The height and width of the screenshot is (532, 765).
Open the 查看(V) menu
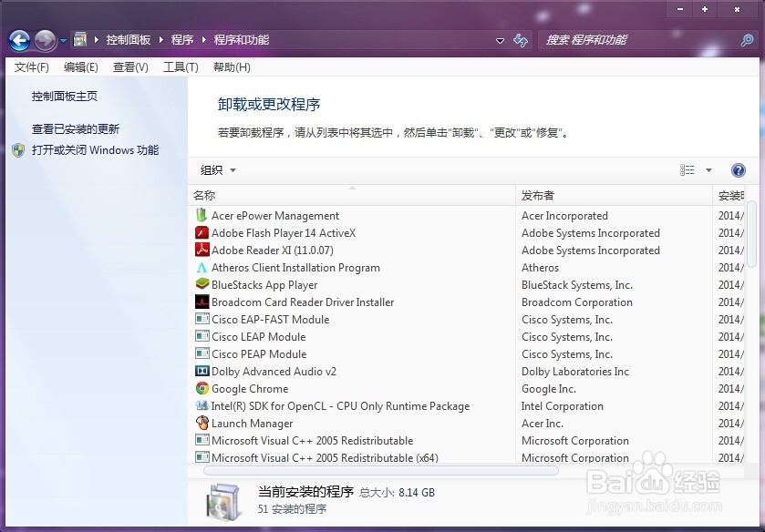130,67
